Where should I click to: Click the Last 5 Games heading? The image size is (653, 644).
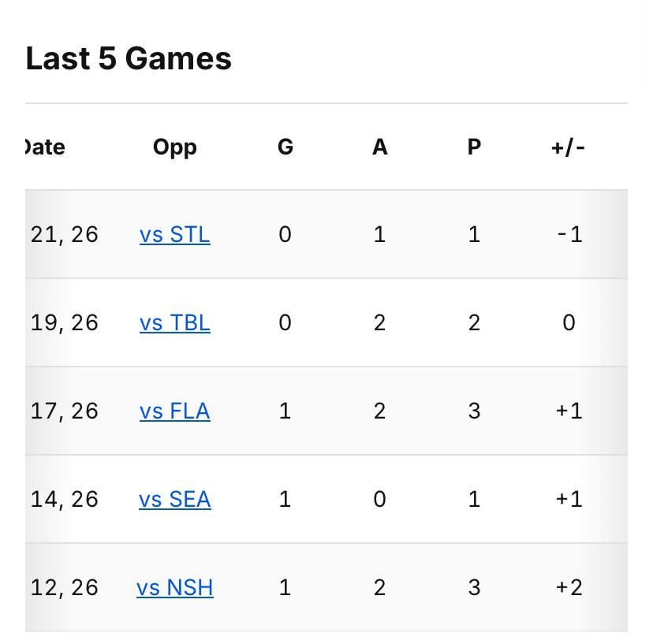128,58
